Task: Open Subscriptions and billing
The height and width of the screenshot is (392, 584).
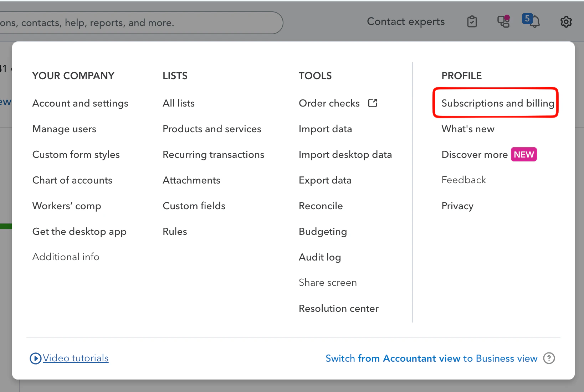Action: [x=498, y=103]
